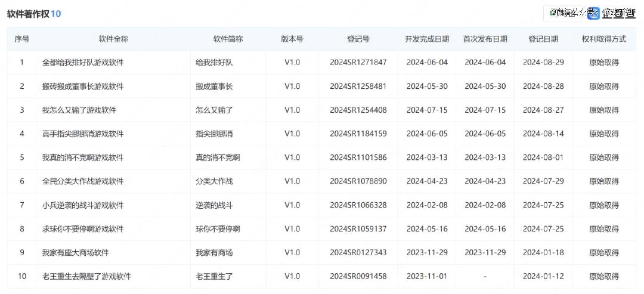Select 老王重生去隔壁了游戏软件 name
Viewport: 644px width, 294px height.
point(86,277)
